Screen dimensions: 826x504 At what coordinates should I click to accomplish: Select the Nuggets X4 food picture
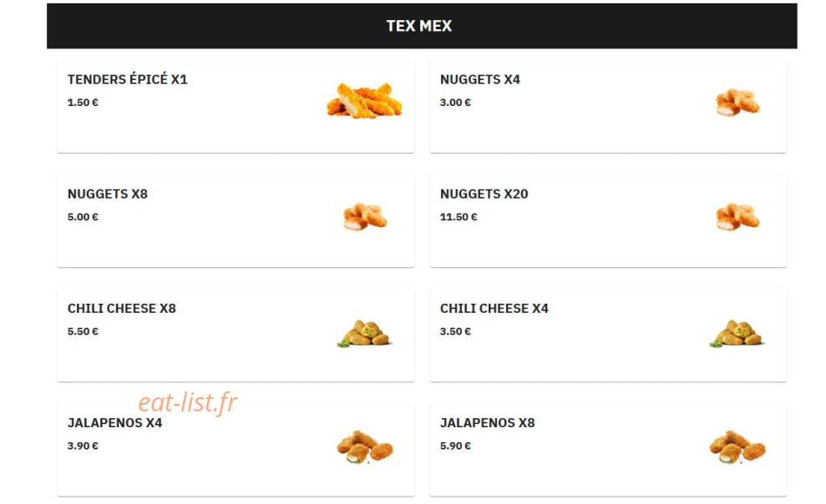737,102
